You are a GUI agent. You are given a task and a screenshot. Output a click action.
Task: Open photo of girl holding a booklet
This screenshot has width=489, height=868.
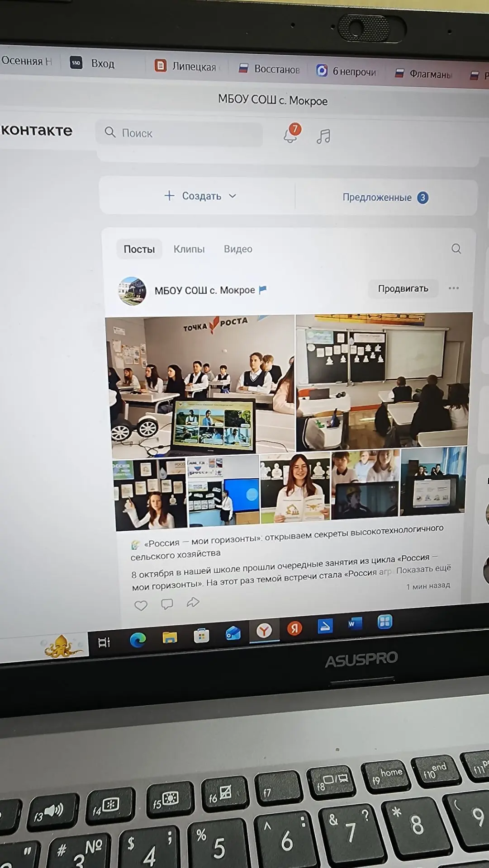[296, 487]
